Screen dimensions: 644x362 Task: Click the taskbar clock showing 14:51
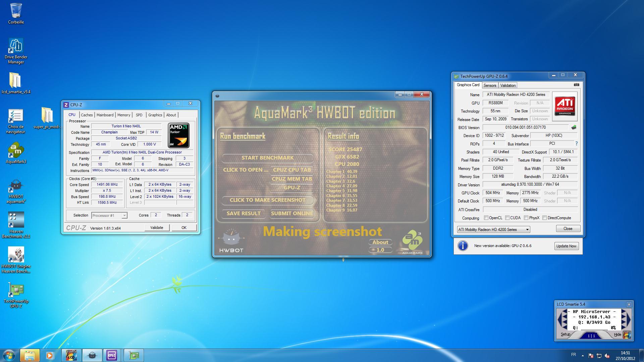[x=625, y=356]
